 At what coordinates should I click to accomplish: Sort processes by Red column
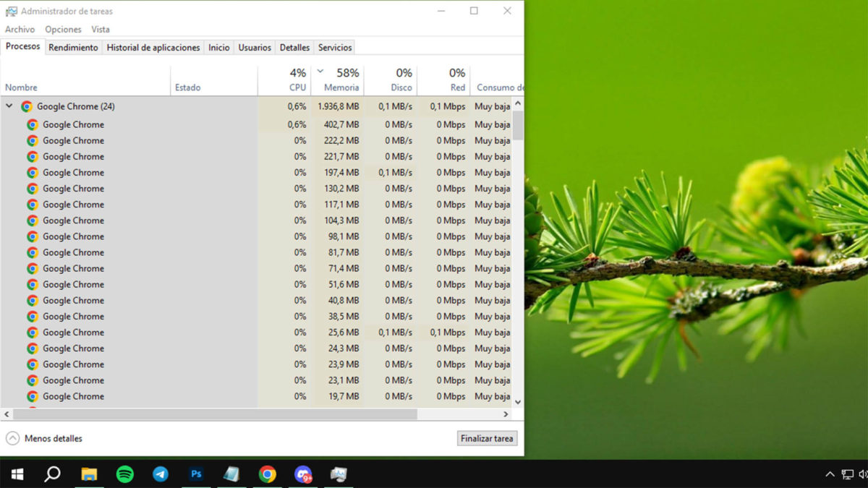coord(443,80)
